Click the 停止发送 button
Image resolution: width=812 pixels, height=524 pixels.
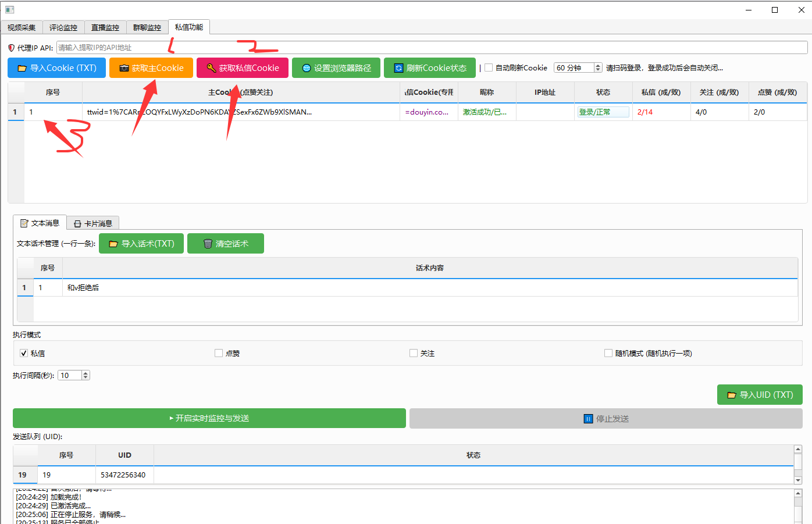coord(606,419)
